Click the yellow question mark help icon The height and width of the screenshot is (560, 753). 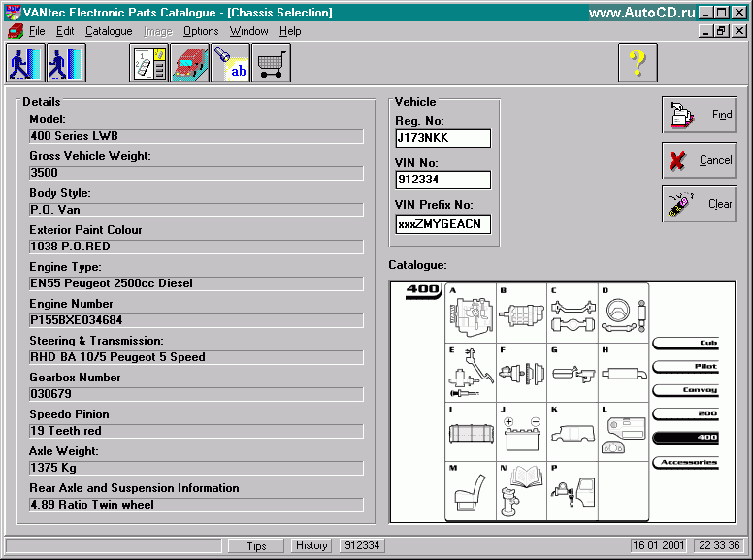click(638, 63)
